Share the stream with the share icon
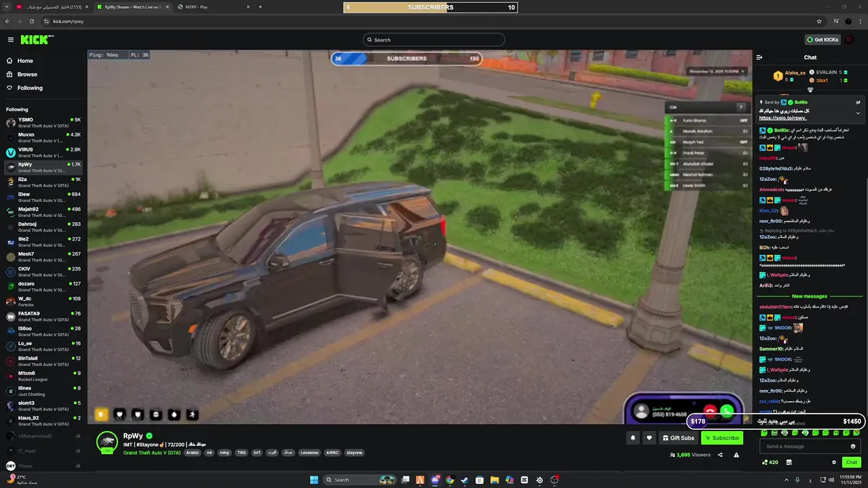The height and width of the screenshot is (488, 868). click(720, 455)
